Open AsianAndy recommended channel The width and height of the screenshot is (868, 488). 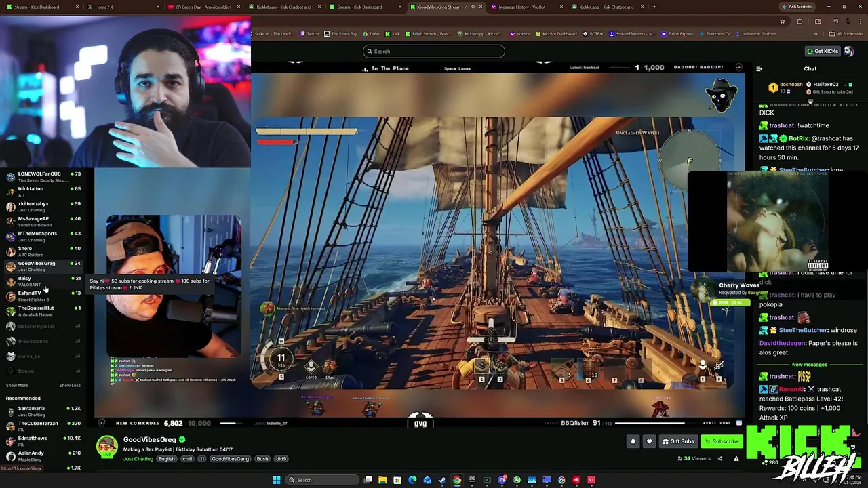coord(43,455)
